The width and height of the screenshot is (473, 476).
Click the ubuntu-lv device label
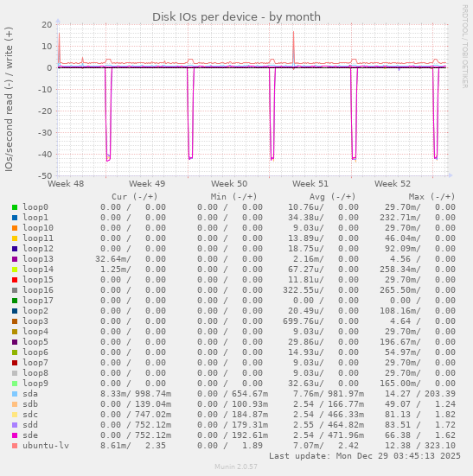[x=46, y=446]
